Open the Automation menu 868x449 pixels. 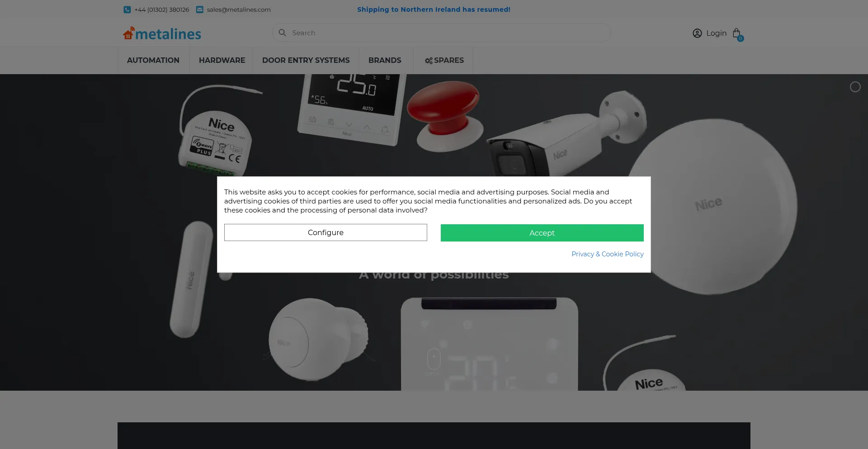(153, 60)
